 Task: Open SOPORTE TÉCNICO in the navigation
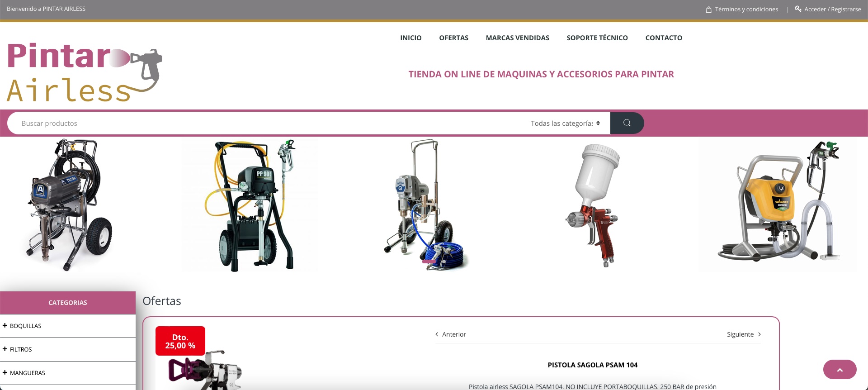[x=597, y=38]
